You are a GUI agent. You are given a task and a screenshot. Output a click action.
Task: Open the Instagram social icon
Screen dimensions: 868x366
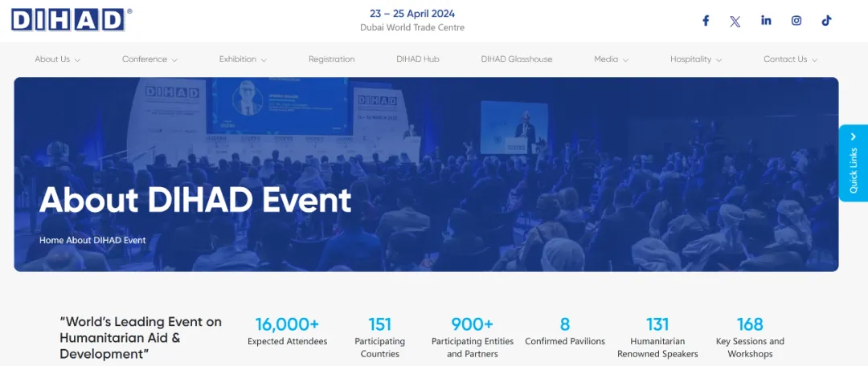796,21
